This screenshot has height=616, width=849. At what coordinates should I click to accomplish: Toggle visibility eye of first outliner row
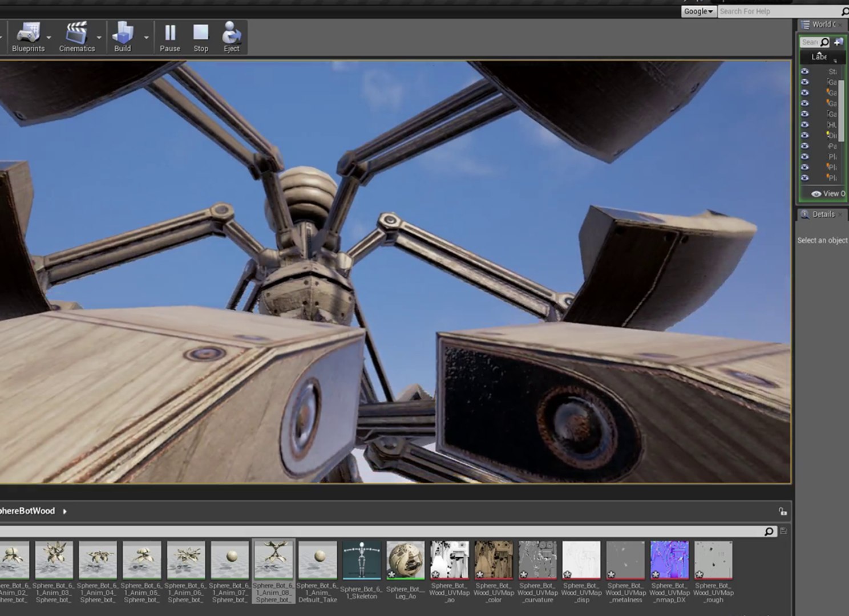click(x=805, y=71)
